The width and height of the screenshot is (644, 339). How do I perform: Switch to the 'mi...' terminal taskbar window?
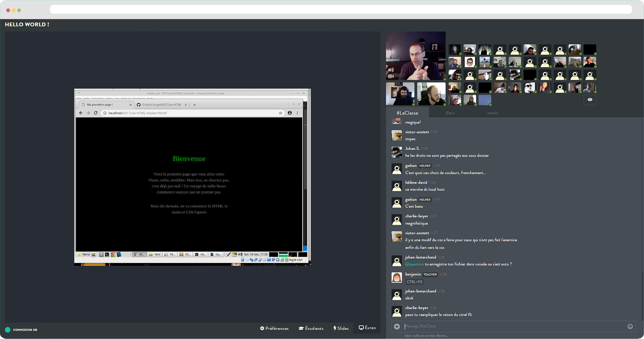(201, 254)
